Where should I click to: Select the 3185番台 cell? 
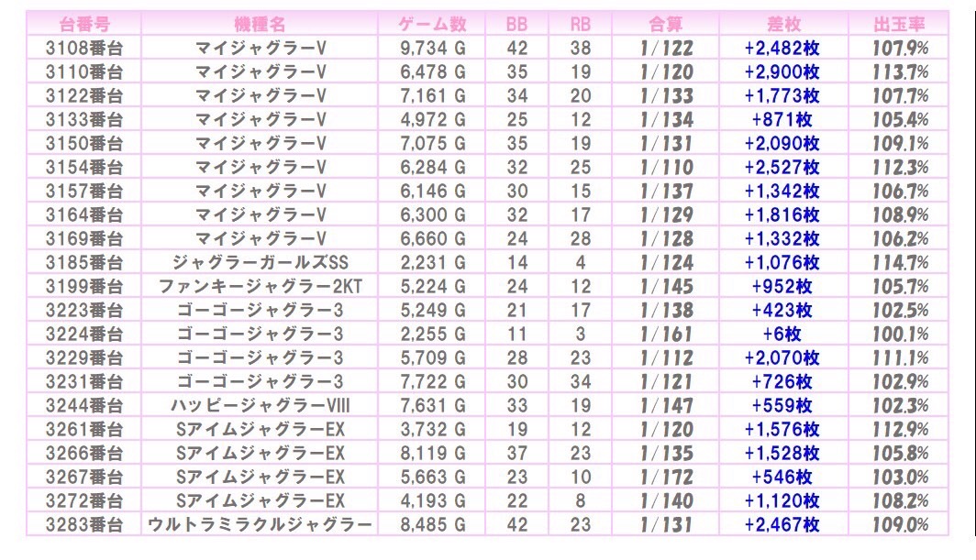[x=84, y=262]
